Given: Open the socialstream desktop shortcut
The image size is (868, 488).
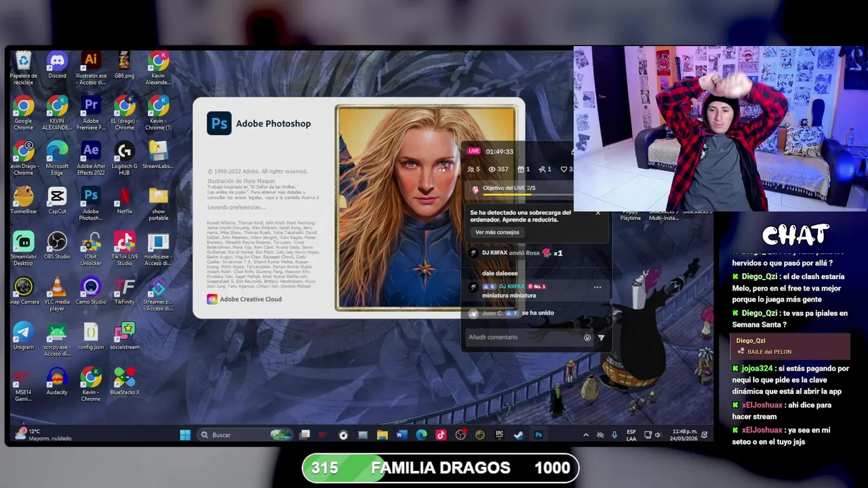Looking at the screenshot, I should coord(124,336).
